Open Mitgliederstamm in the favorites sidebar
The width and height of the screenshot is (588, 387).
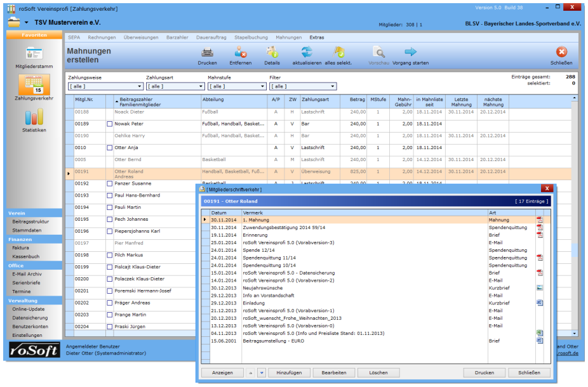[x=34, y=54]
